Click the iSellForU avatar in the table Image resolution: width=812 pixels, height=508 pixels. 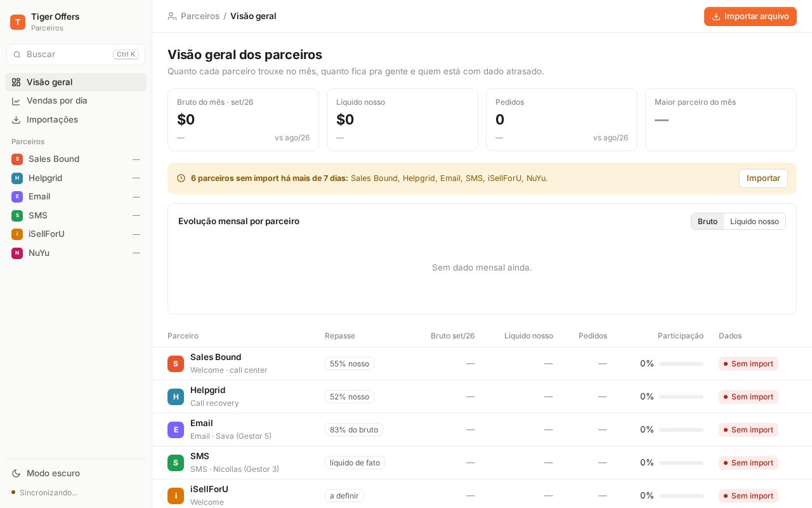point(176,496)
